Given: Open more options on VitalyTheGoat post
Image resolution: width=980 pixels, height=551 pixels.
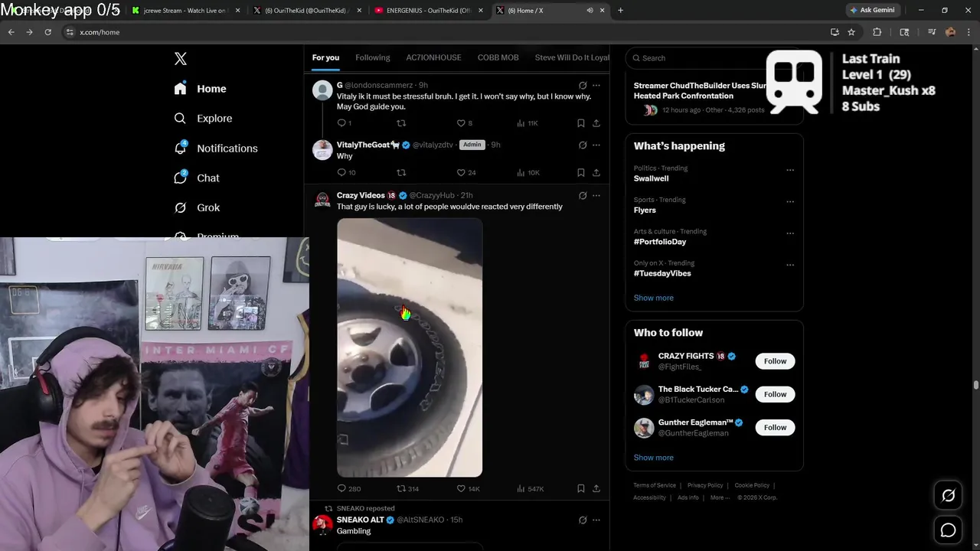Looking at the screenshot, I should pyautogui.click(x=596, y=145).
